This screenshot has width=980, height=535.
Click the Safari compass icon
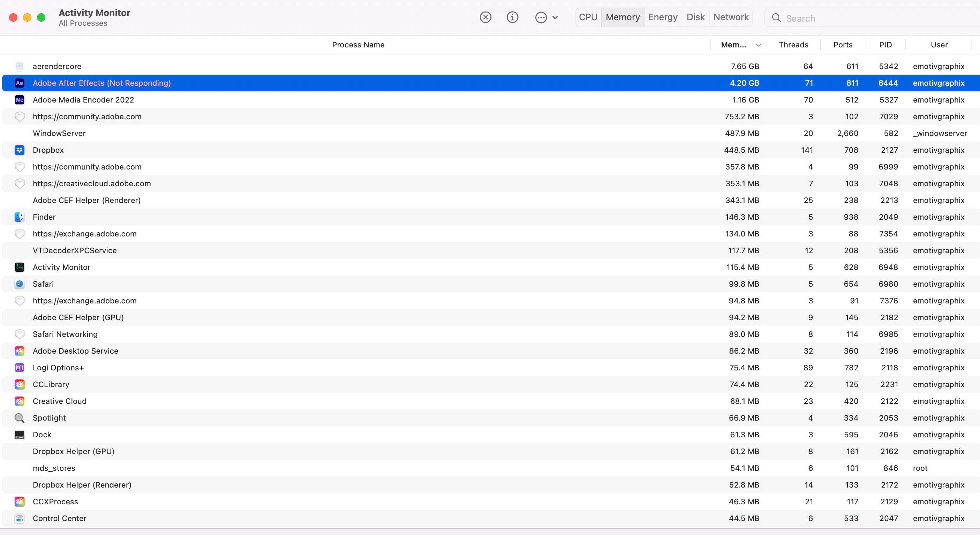tap(20, 284)
